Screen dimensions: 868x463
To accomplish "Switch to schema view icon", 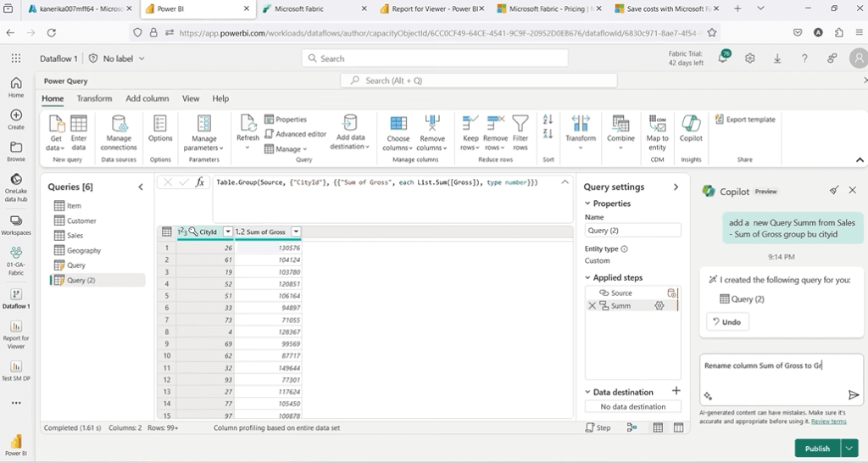I will (678, 427).
